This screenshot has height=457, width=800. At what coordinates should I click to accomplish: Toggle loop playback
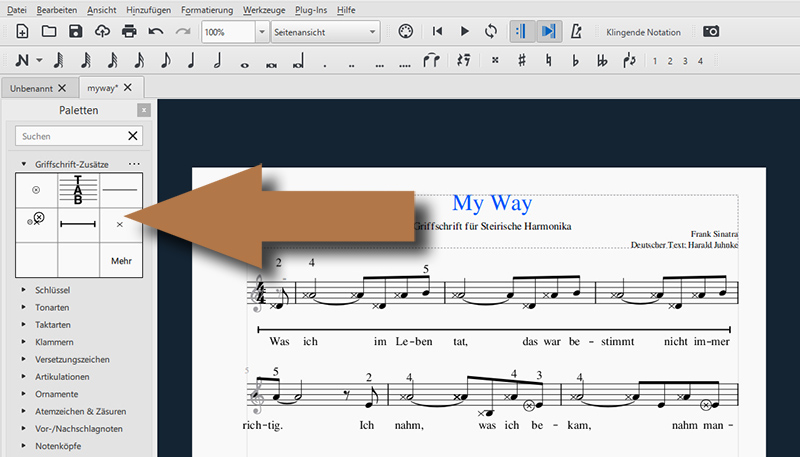pyautogui.click(x=491, y=32)
